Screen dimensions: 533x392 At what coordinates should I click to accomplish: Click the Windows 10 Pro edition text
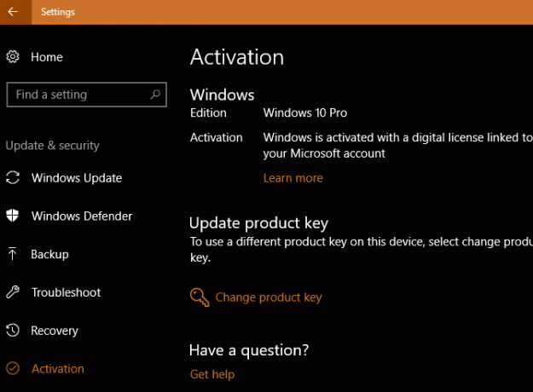point(305,112)
